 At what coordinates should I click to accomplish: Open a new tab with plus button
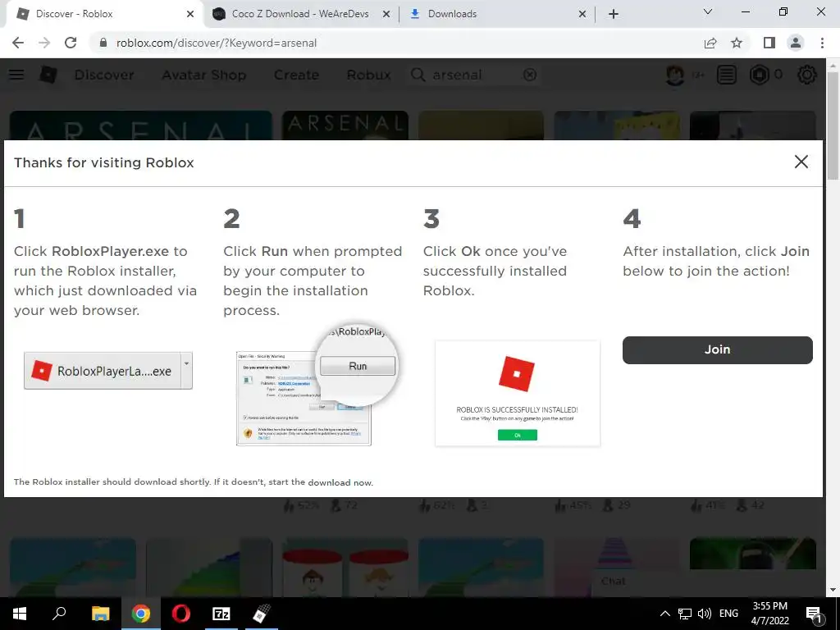(x=614, y=14)
